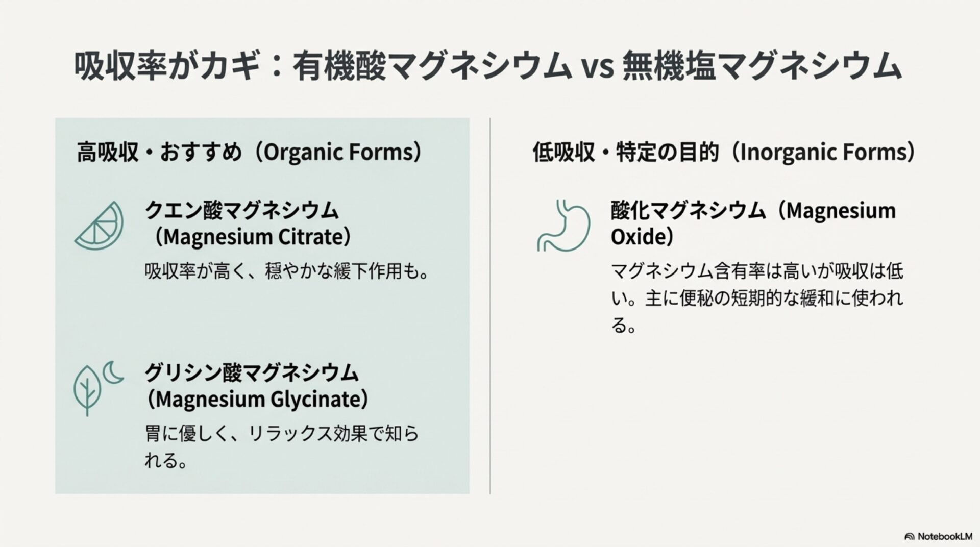The width and height of the screenshot is (980, 547).
Task: Click the stomach icon for magnesium oxide
Action: click(x=563, y=225)
